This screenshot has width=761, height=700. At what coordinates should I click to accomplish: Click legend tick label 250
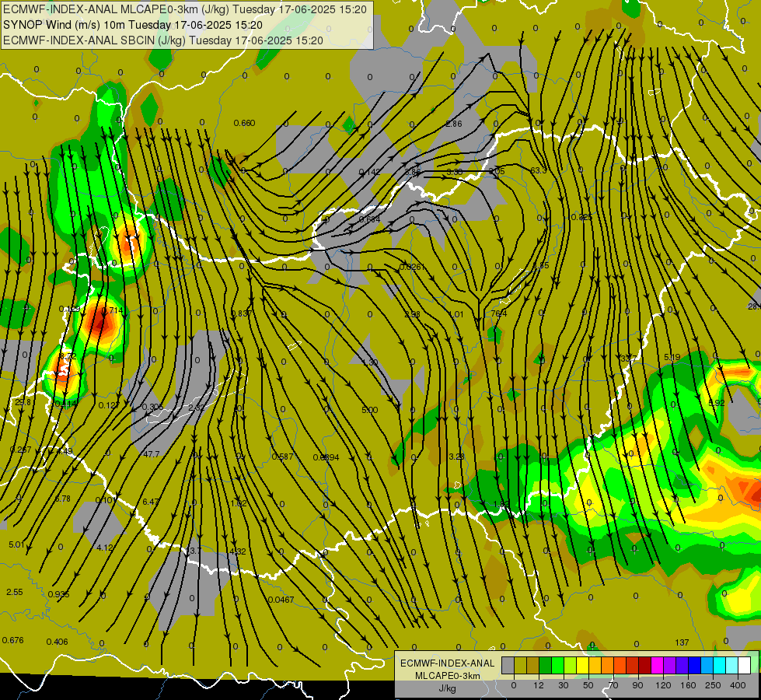[x=713, y=685]
